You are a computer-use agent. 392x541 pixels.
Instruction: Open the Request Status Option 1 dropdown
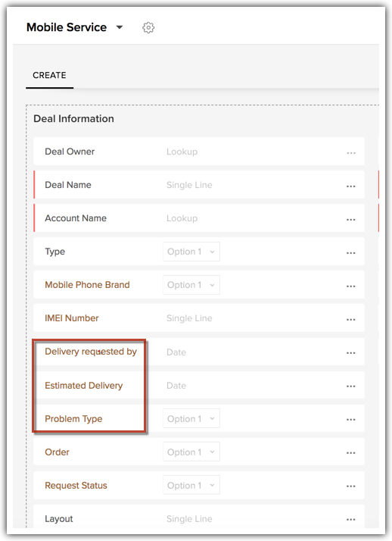[191, 485]
